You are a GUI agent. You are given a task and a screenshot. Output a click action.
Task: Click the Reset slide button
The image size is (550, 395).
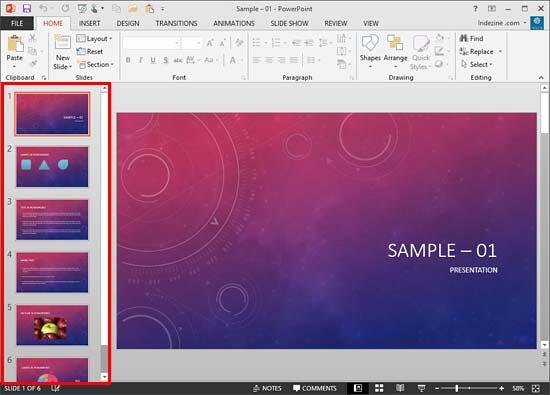coord(90,52)
